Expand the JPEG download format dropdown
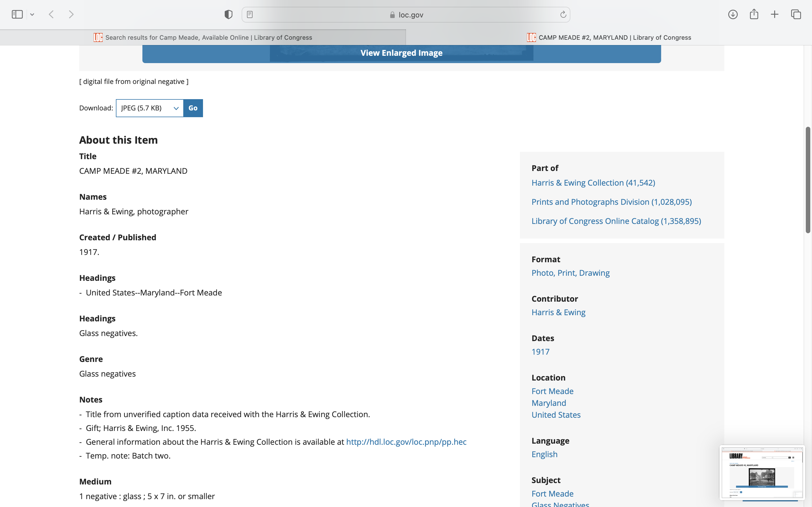This screenshot has width=812, height=507. 150,108
